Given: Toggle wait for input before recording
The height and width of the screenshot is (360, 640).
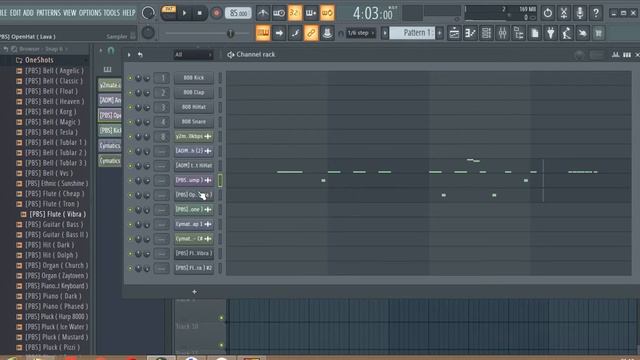Looking at the screenshot, I should 279,13.
